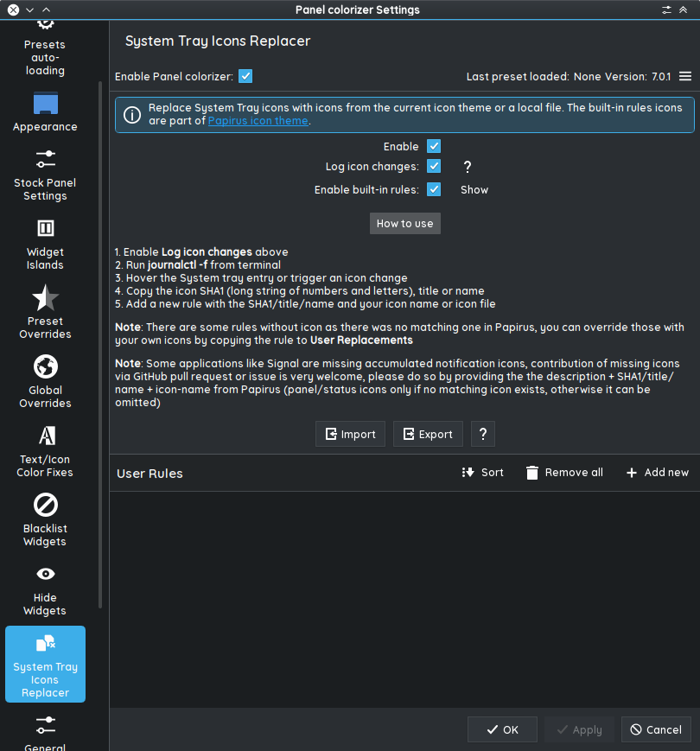Uncheck the Log icon changes checkbox
Viewport: 700px width, 751px height.
pyautogui.click(x=434, y=167)
